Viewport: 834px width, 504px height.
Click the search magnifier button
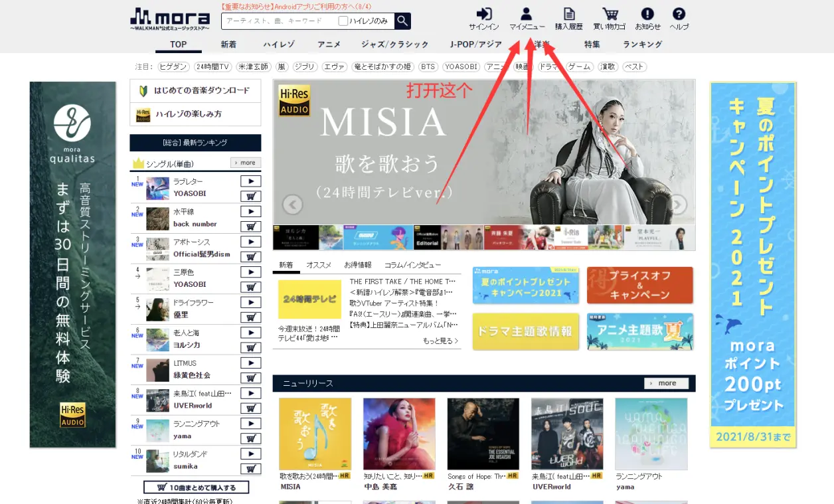coord(402,21)
